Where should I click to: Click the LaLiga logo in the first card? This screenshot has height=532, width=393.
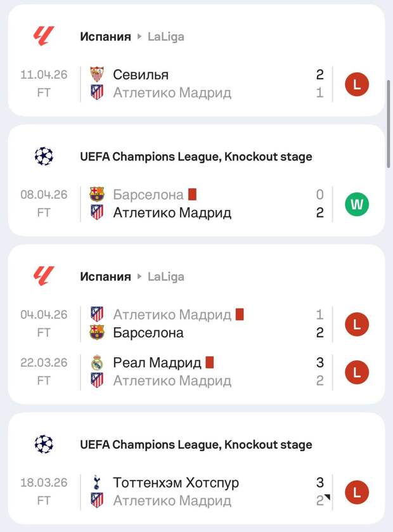point(44,36)
